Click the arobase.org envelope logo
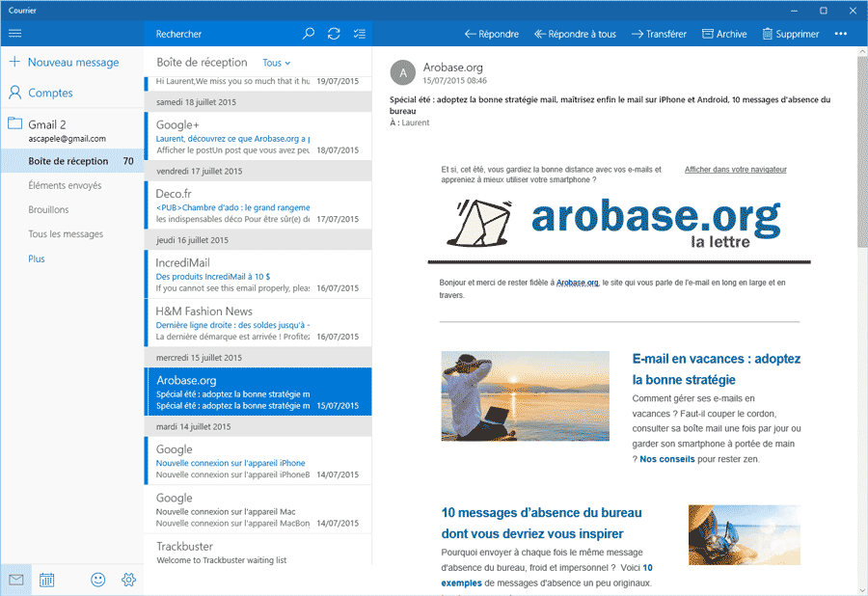 point(479,223)
